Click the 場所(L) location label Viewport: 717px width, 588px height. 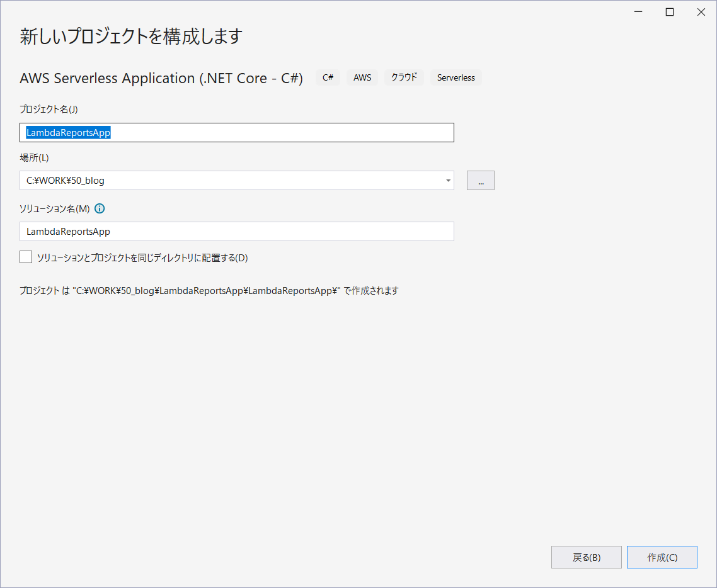(35, 157)
